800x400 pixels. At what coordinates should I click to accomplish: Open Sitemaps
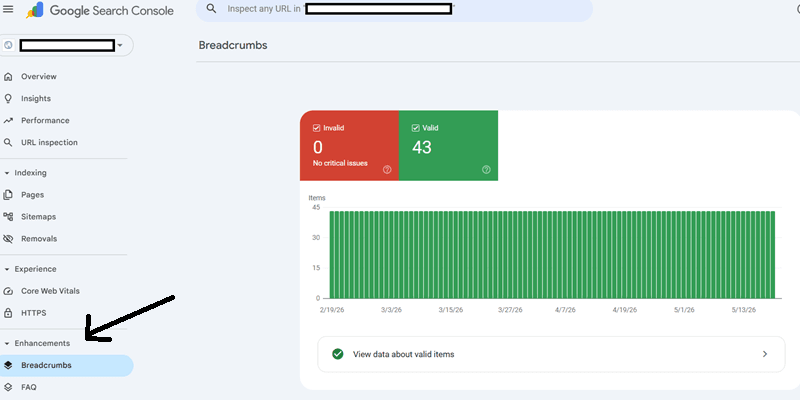pyautogui.click(x=38, y=217)
